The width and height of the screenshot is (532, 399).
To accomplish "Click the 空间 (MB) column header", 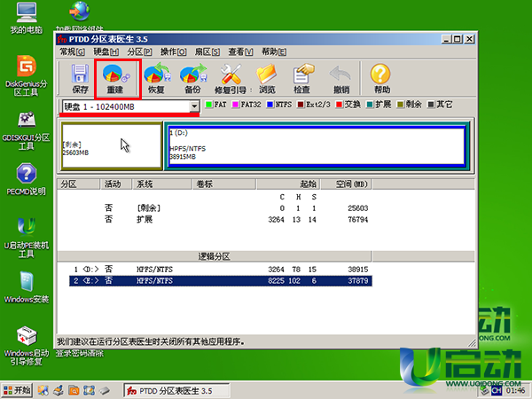I will tap(346, 184).
